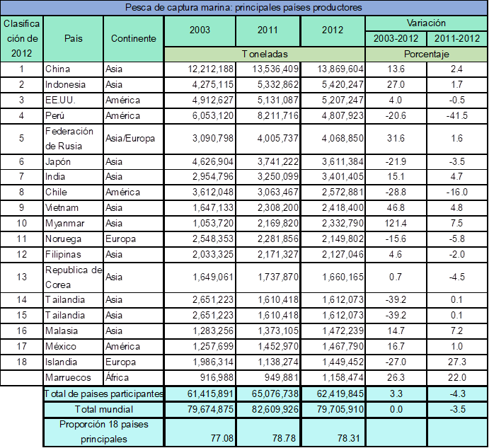
Task: Select the '2011' year header cell
Action: point(268,30)
